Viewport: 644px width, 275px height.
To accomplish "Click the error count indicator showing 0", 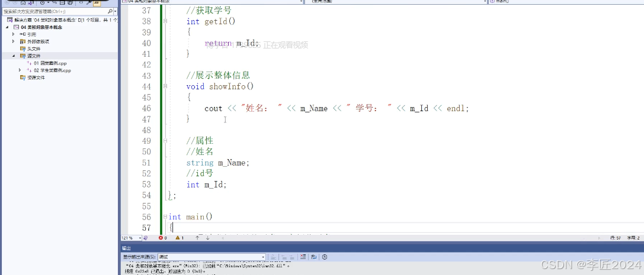I will click(163, 238).
